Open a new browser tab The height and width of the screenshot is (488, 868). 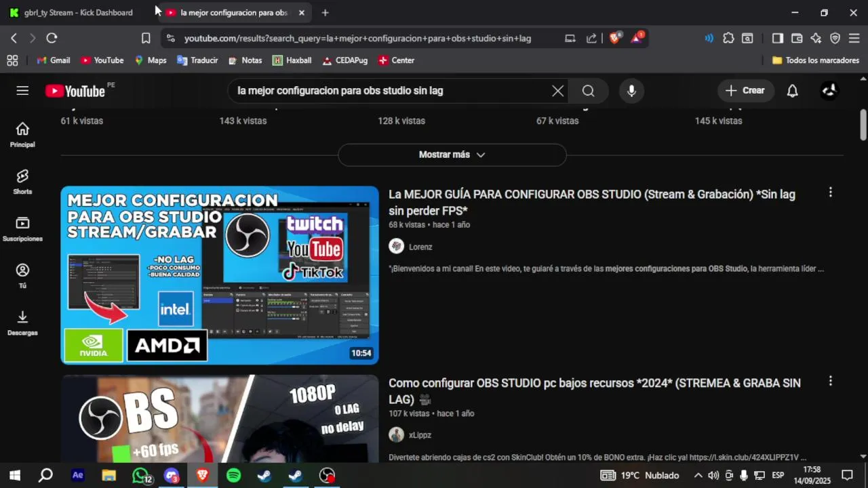coord(325,12)
